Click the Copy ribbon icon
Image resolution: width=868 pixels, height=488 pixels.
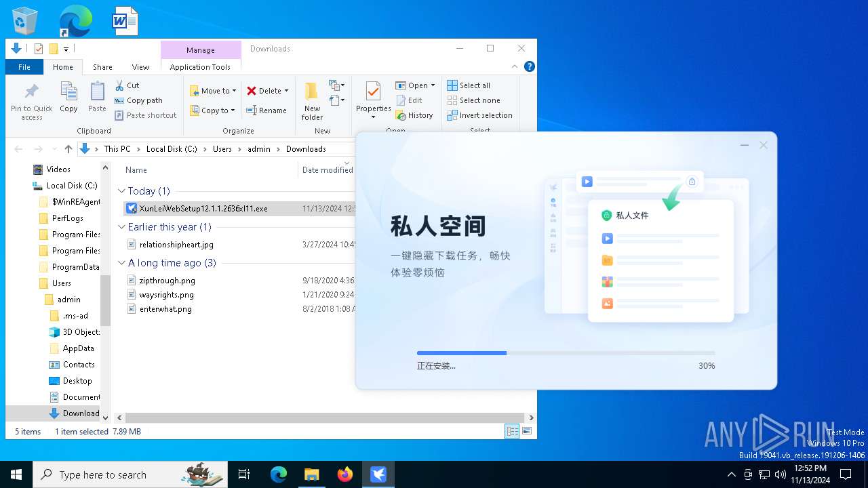click(x=68, y=97)
